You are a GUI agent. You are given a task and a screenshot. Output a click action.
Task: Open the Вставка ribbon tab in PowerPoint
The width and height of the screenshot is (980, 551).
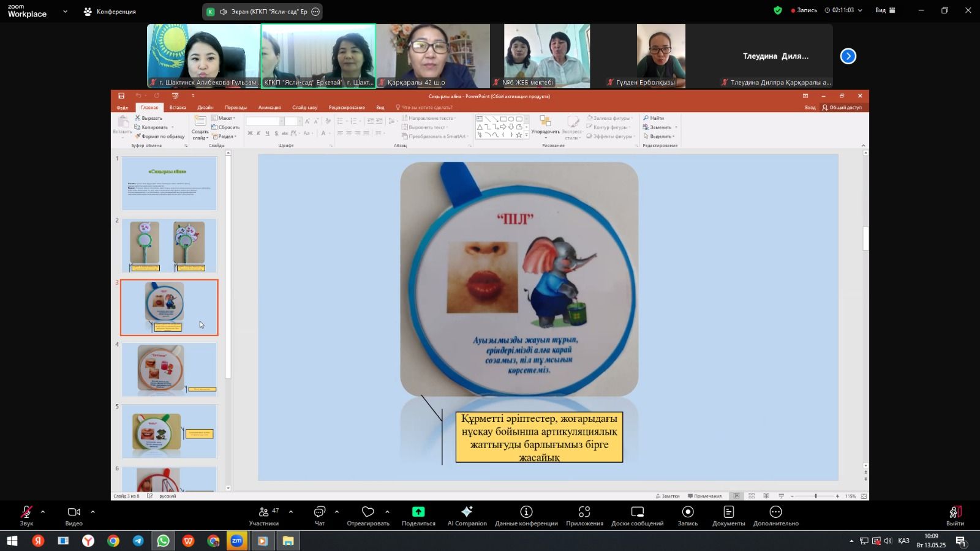click(x=178, y=107)
